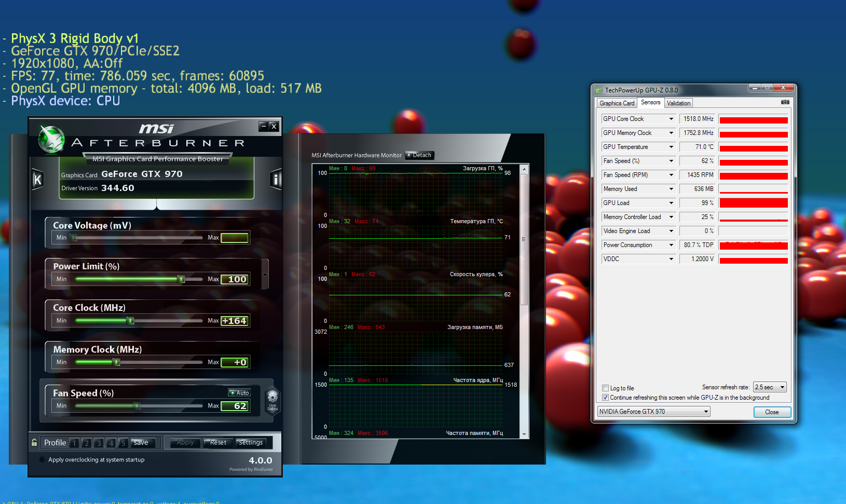Image resolution: width=846 pixels, height=504 pixels.
Task: Open the GPU Load sensor dropdown
Action: pyautogui.click(x=671, y=203)
